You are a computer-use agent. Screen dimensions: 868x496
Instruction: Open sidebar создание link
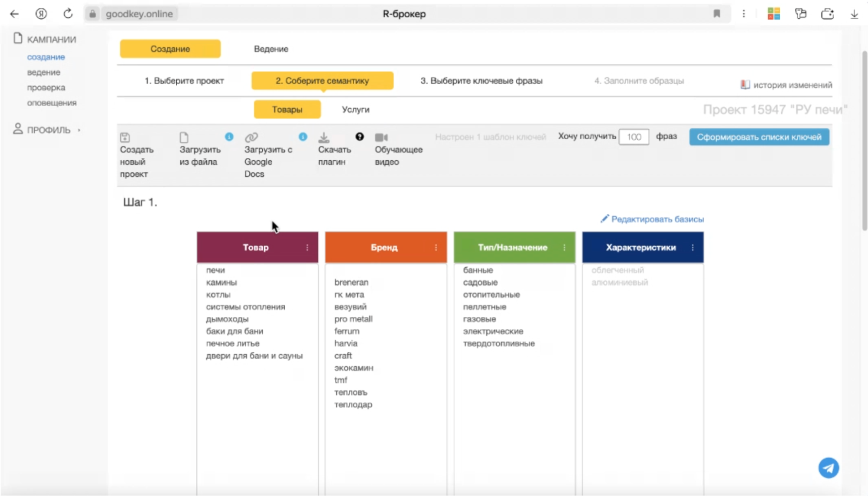tap(46, 57)
